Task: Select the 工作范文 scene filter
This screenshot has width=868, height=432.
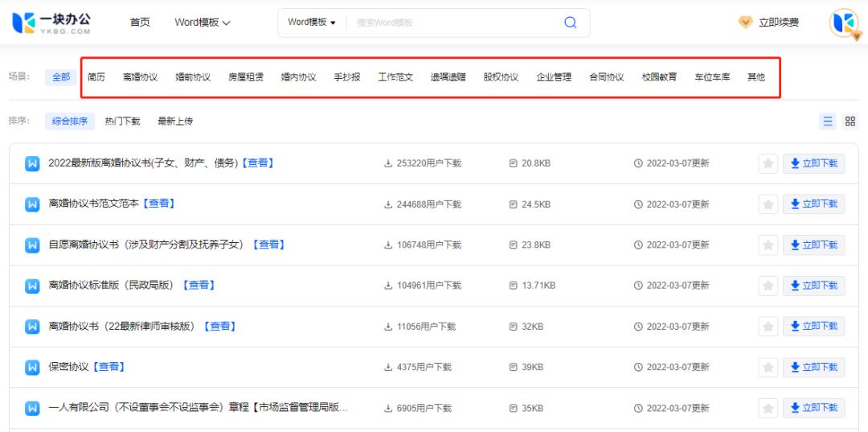Action: pos(395,77)
